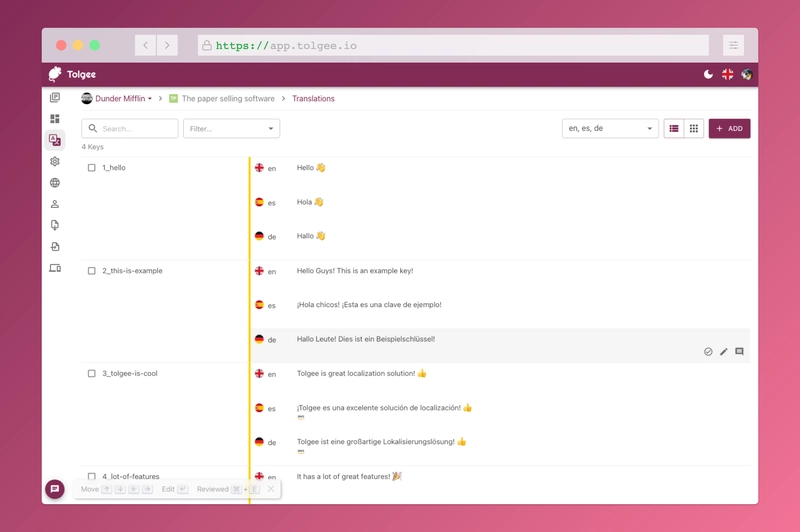This screenshot has height=532, width=800.
Task: Go to The paper selling software breadcrumb
Action: pyautogui.click(x=227, y=99)
